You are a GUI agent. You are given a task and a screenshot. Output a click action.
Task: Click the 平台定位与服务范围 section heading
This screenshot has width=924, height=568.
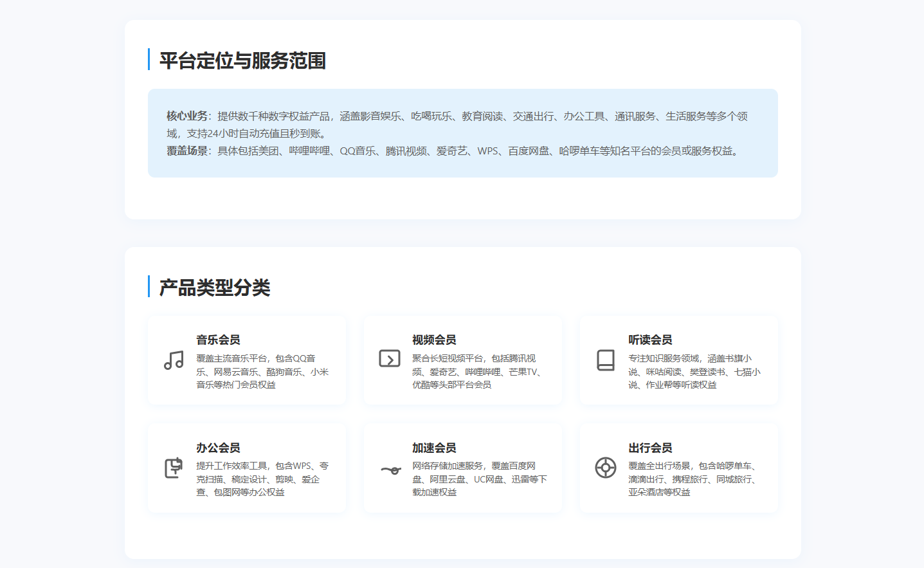tap(242, 60)
